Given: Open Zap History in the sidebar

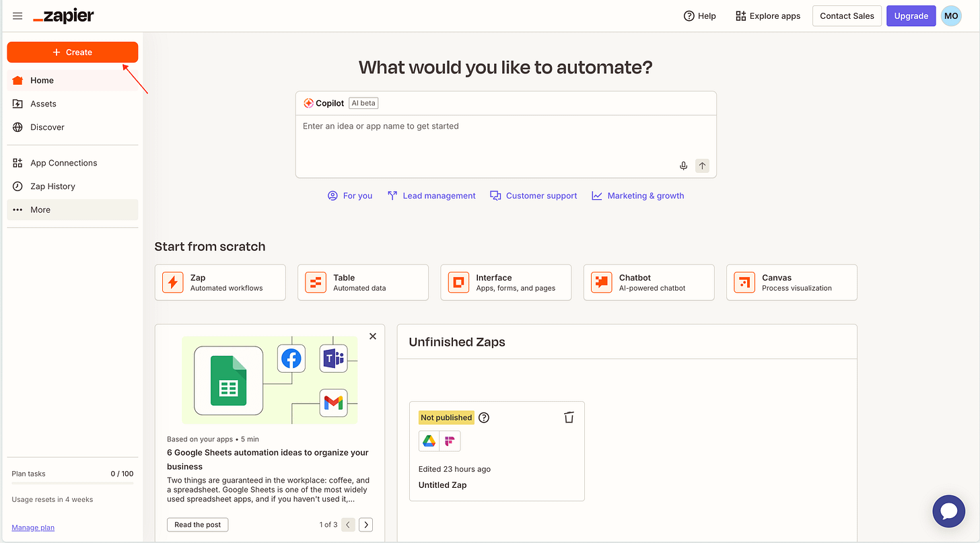Looking at the screenshot, I should click(73, 186).
